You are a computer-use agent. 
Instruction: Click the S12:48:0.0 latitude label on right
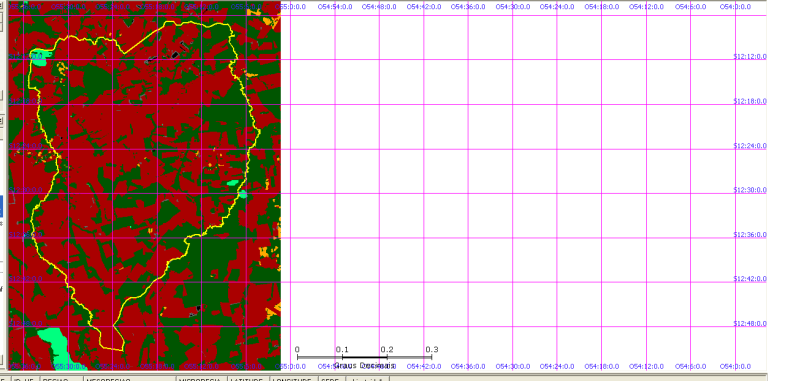[x=750, y=323]
